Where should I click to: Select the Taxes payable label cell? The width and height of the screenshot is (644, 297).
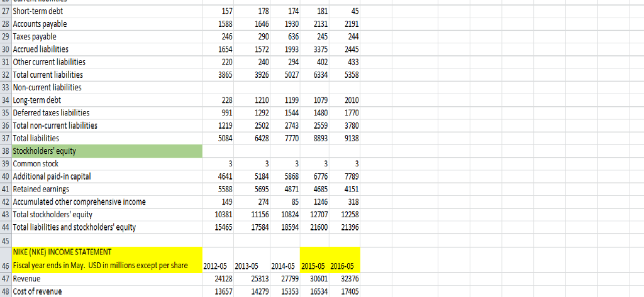107,36
